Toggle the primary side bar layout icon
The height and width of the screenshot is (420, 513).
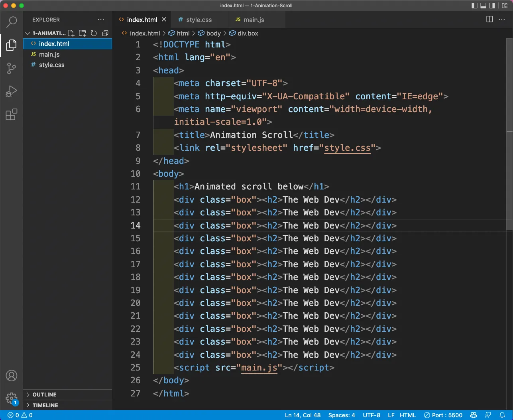474,6
